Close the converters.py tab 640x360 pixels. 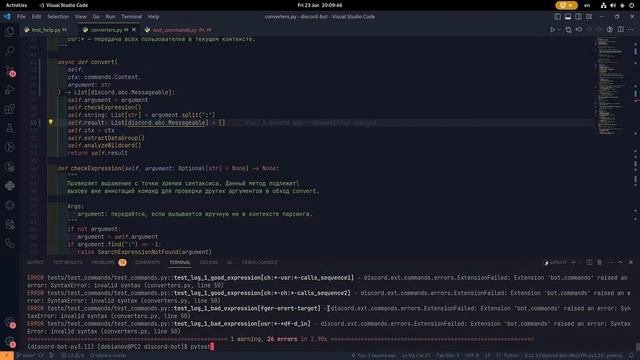coord(134,30)
